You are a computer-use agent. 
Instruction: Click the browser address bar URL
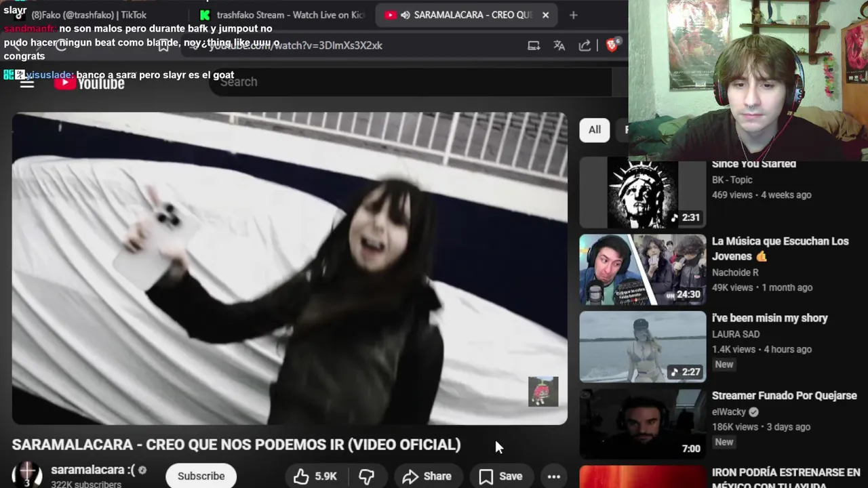click(x=295, y=45)
